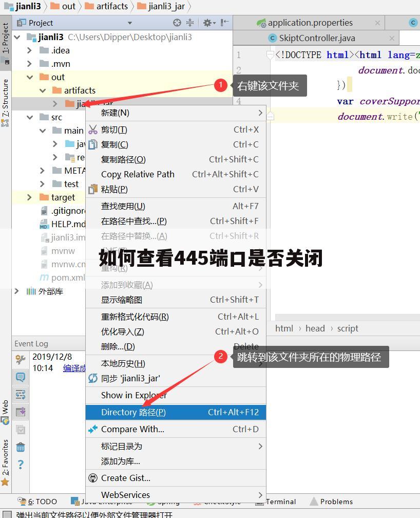Click the wrench settings icon in Event Log
This screenshot has width=420, height=518.
tap(21, 359)
